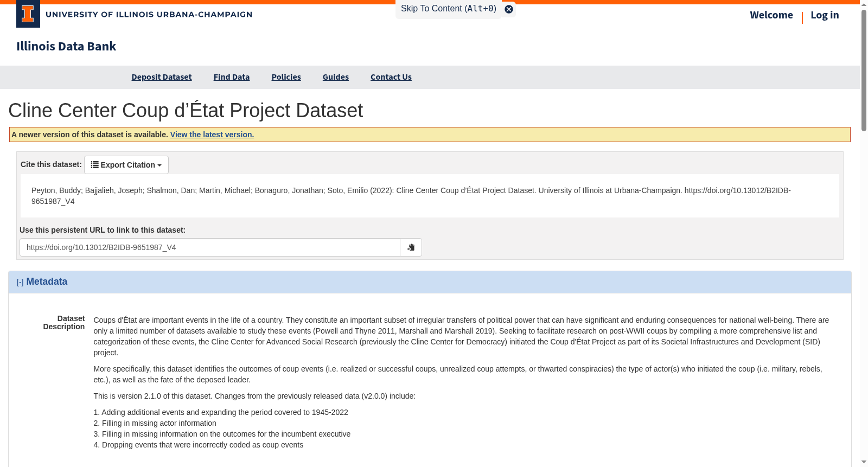Open the Policies page
The image size is (868, 467).
point(286,77)
